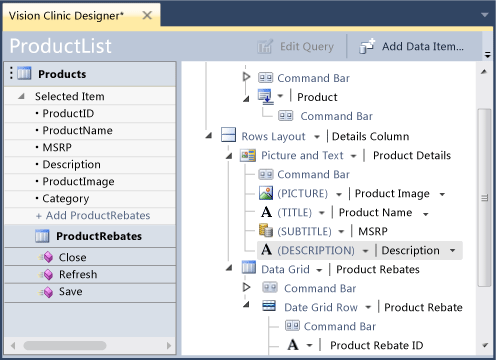Screen dimensions: 496x360
Task: Click the Edit Query icon
Action: (265, 46)
